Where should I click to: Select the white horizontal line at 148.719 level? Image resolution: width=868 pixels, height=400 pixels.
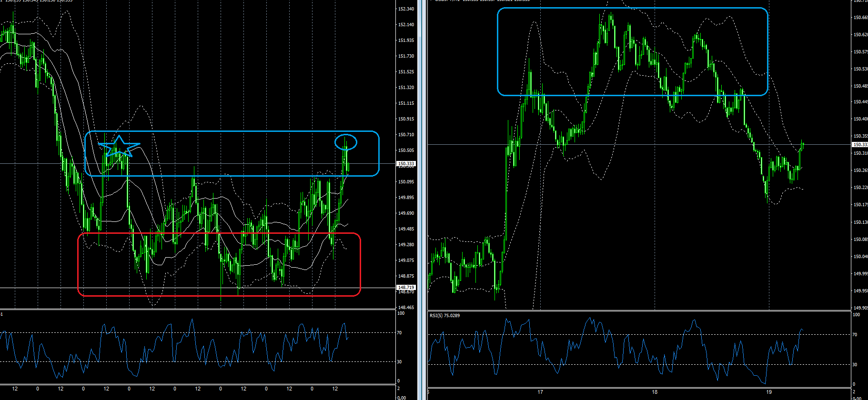198,288
